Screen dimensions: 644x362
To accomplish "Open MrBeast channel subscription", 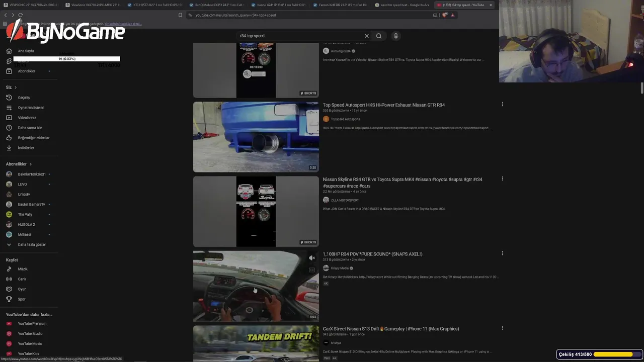I will (x=25, y=234).
